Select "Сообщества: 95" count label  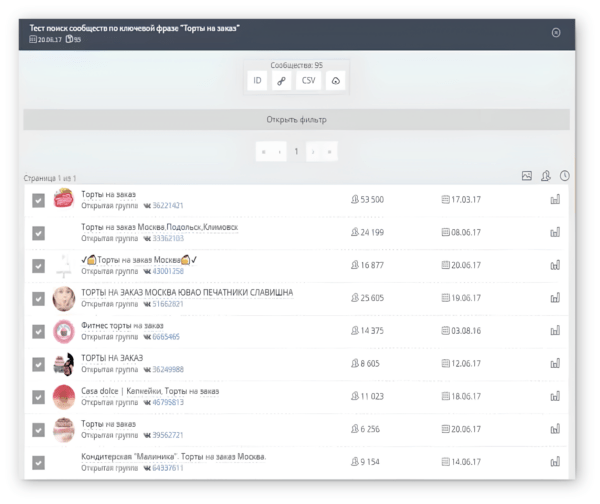[x=297, y=65]
